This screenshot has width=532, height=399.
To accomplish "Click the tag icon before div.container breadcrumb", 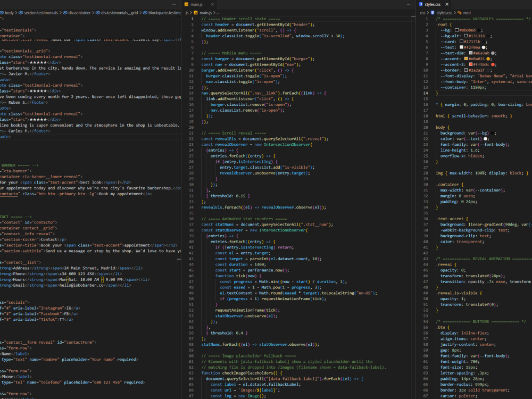I will (x=65, y=13).
